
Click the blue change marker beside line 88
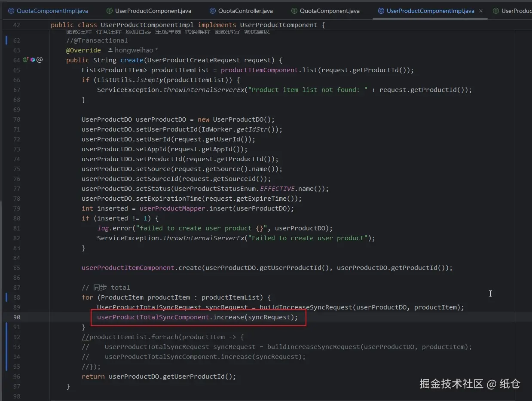point(6,297)
